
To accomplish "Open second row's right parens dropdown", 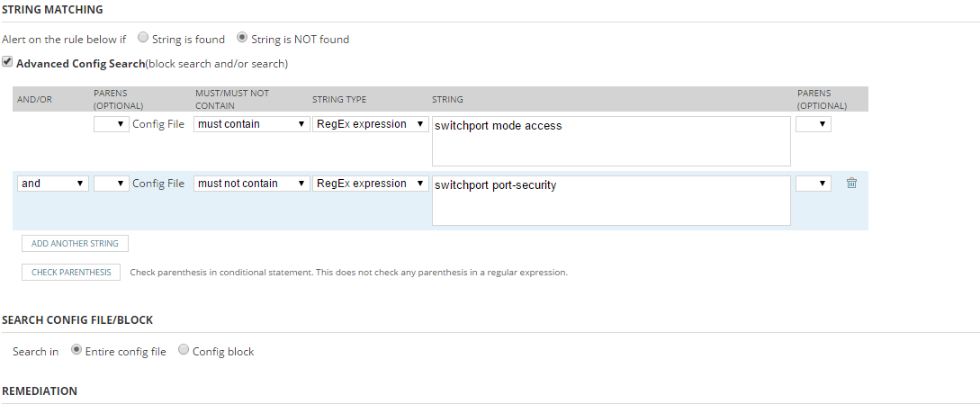I will (x=813, y=183).
